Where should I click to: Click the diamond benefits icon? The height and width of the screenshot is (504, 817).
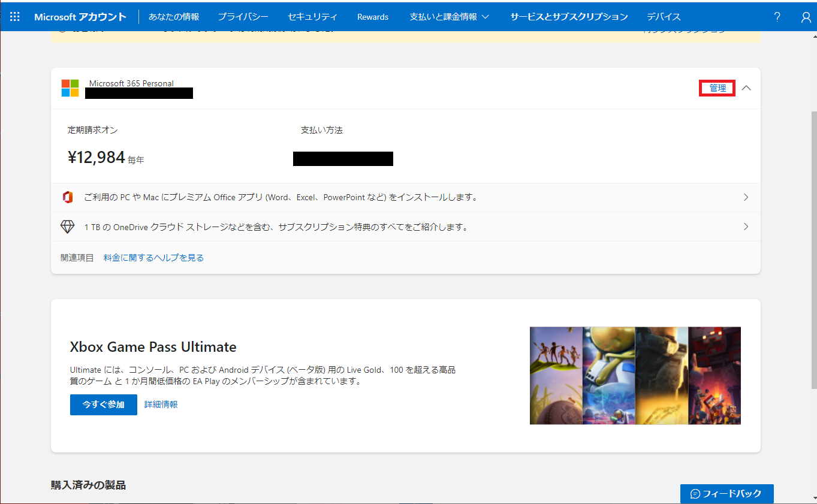(68, 227)
